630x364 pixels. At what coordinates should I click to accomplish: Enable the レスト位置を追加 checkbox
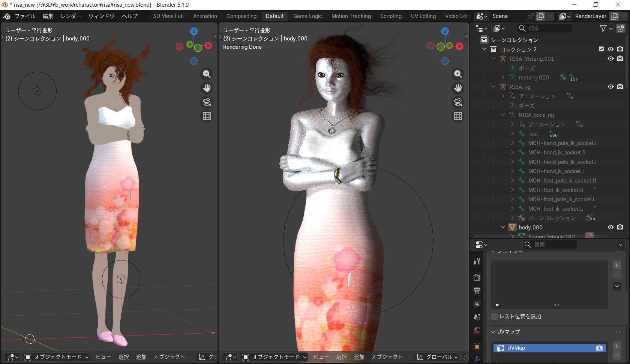(x=495, y=316)
